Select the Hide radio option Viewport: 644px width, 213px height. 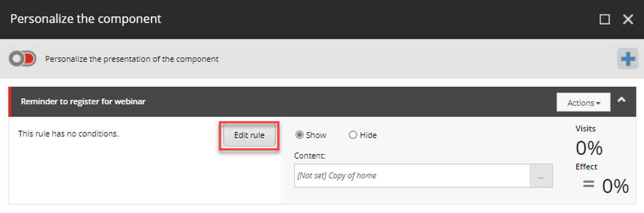pos(353,135)
